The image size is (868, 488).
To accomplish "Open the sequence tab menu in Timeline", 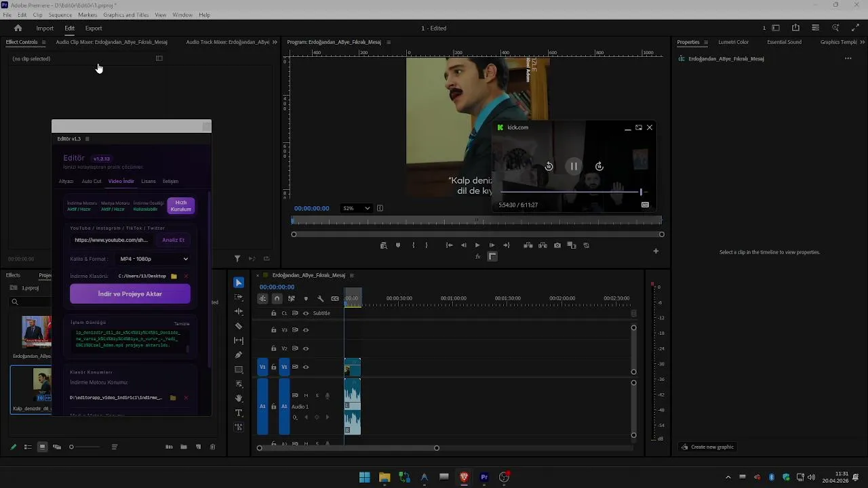I will [351, 275].
